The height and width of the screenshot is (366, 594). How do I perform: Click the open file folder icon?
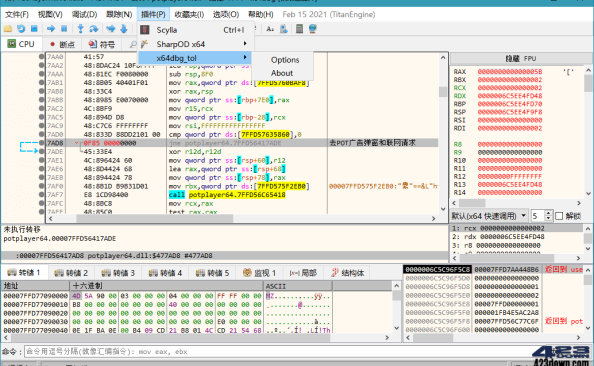click(x=8, y=29)
